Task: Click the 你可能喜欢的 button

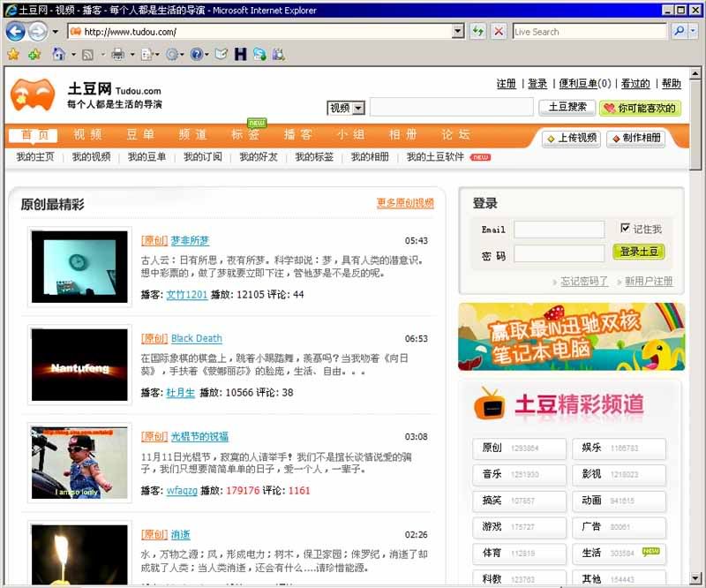Action: [x=640, y=108]
